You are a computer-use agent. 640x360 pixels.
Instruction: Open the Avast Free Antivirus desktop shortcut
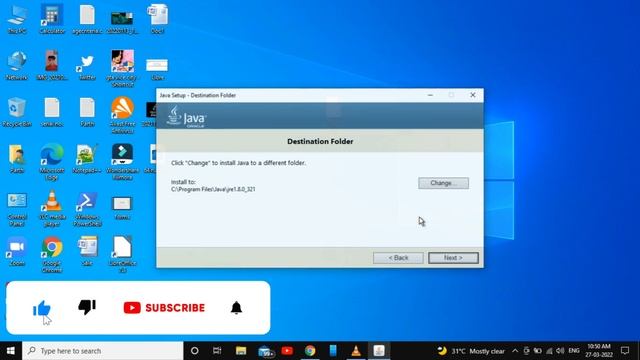tap(122, 115)
